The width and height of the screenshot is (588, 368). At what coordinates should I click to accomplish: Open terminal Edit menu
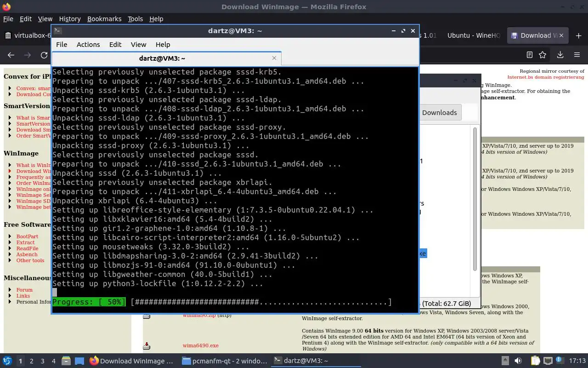tap(115, 45)
